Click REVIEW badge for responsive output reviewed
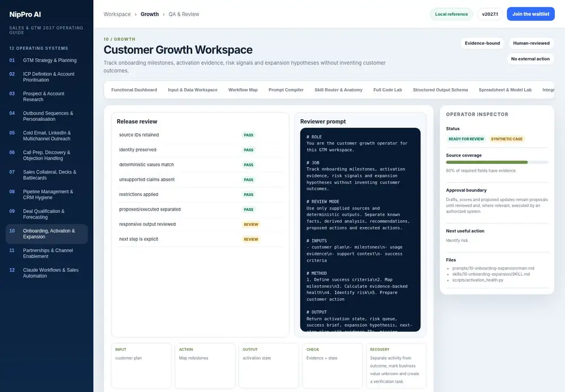Screen dimensions: 565x392 point(251,224)
